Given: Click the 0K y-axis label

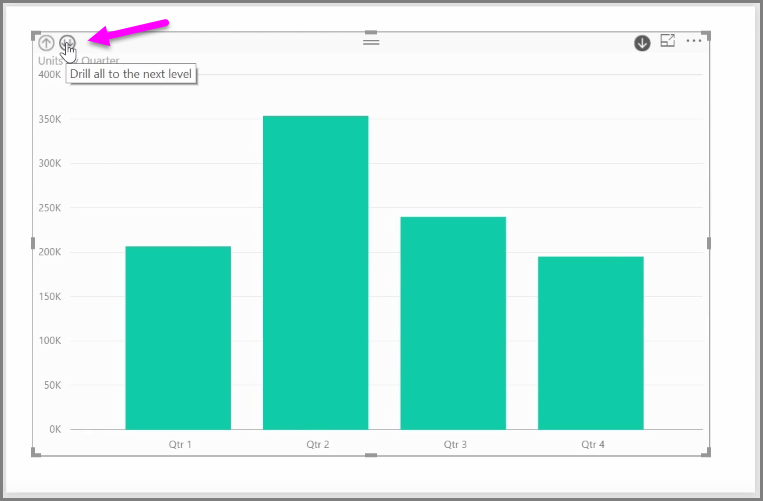Looking at the screenshot, I should point(55,429).
